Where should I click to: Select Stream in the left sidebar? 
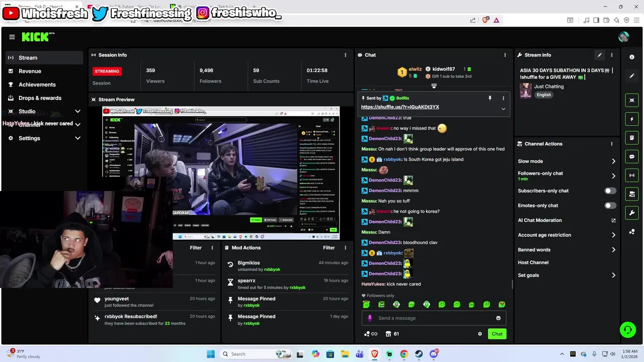click(x=44, y=58)
